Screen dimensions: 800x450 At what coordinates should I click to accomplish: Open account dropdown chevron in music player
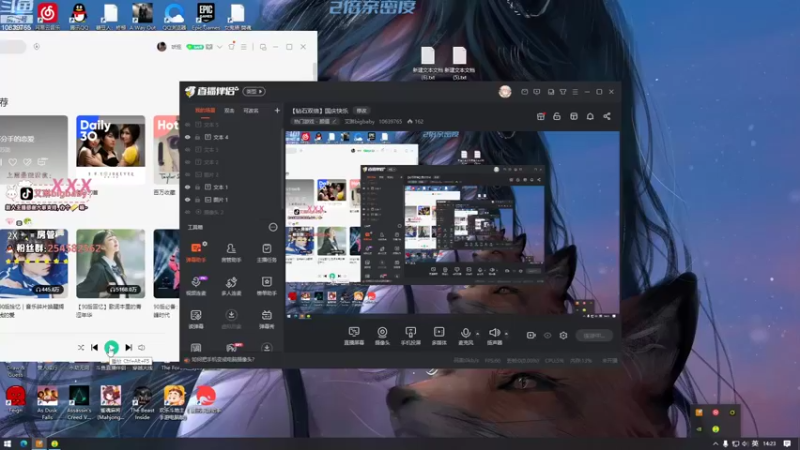click(219, 47)
